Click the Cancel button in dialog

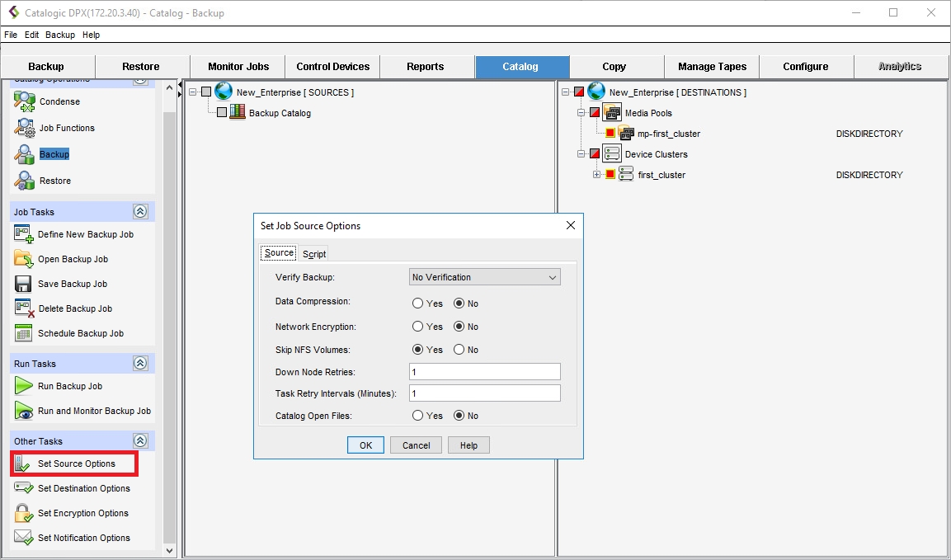[416, 445]
